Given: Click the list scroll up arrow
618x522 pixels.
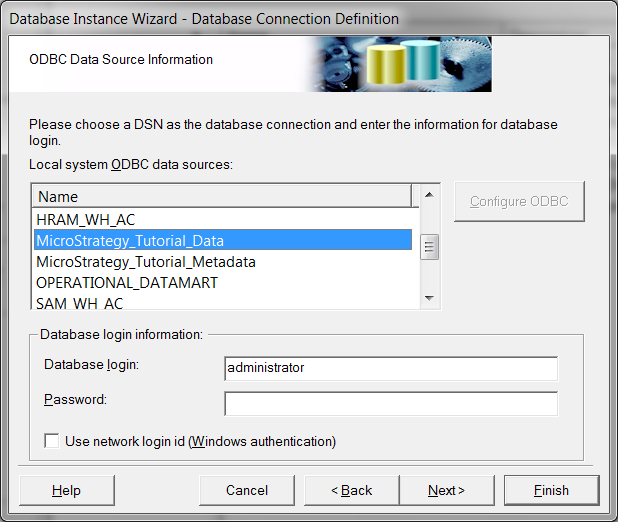Looking at the screenshot, I should click(x=430, y=195).
